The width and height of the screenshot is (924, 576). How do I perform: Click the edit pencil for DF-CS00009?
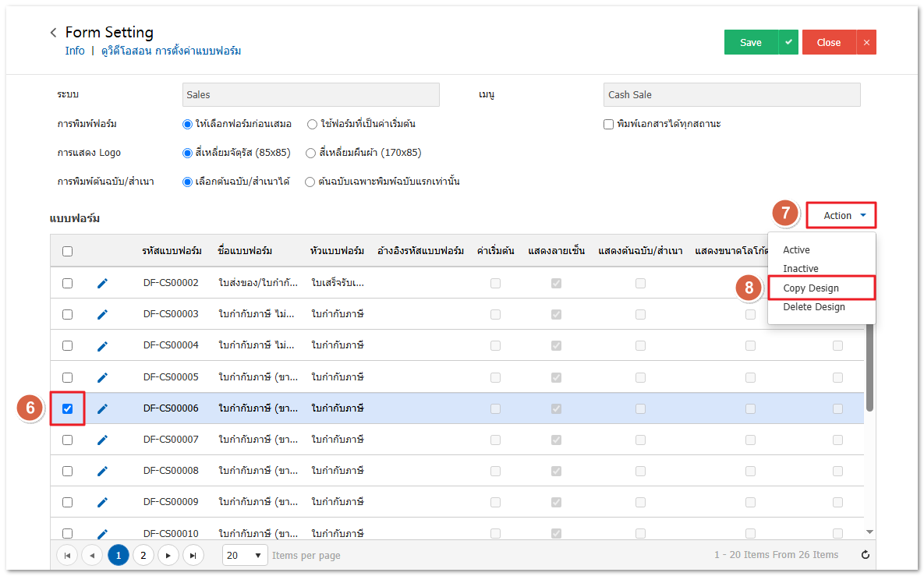(x=102, y=502)
